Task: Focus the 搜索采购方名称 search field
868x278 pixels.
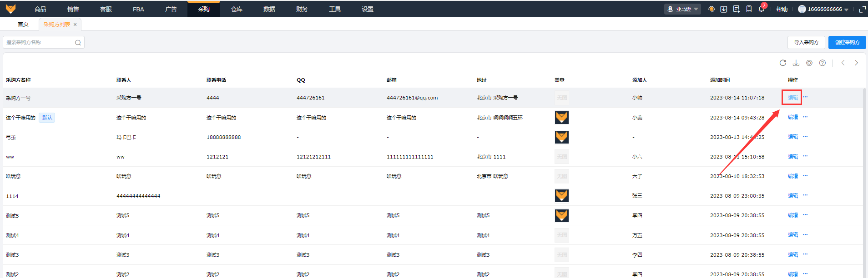Action: 44,42
